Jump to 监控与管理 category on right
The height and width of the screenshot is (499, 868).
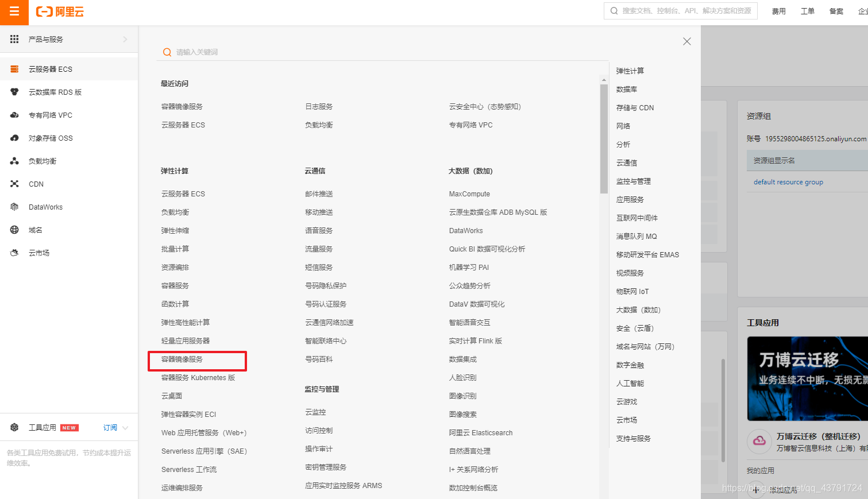tap(634, 181)
